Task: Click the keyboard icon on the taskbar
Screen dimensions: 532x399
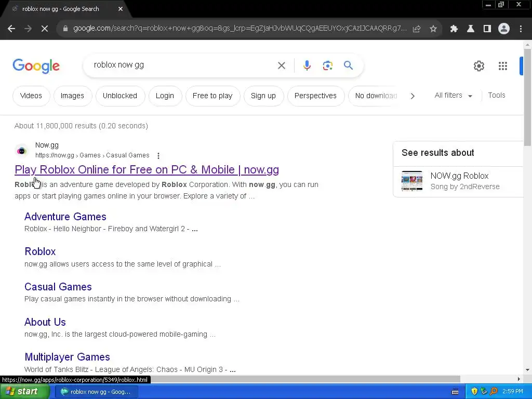Action: coord(455,392)
